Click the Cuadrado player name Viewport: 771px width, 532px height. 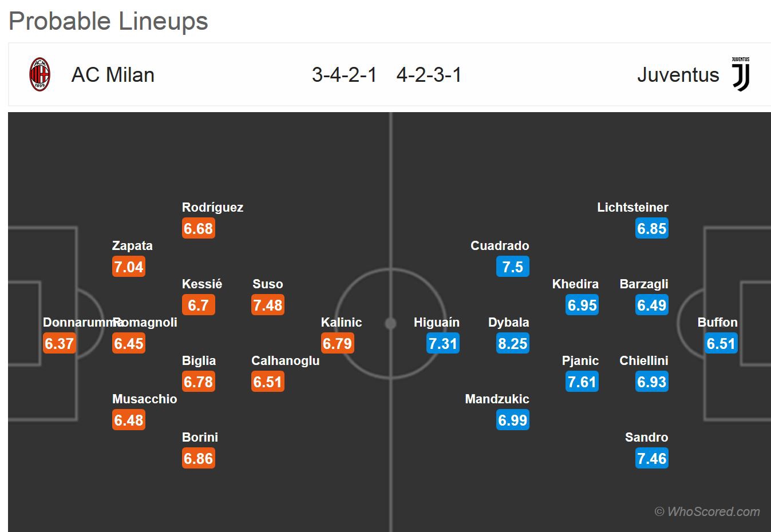pos(500,246)
